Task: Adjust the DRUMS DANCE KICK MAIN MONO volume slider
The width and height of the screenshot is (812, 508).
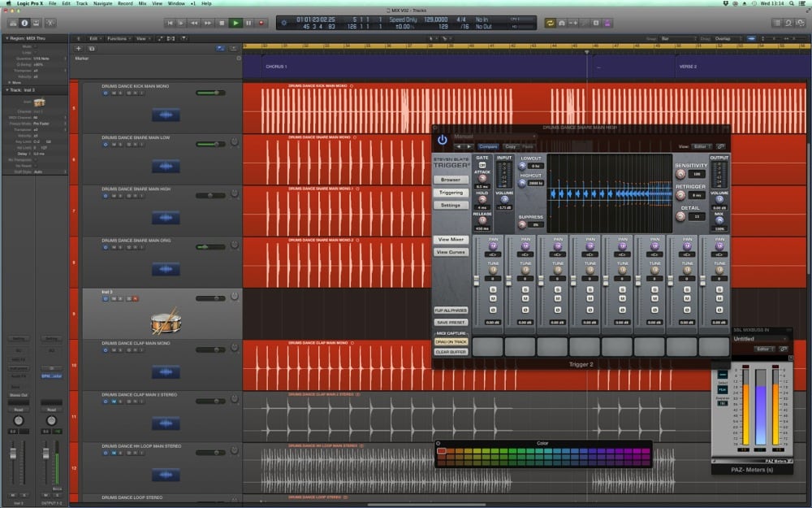Action: (210, 93)
